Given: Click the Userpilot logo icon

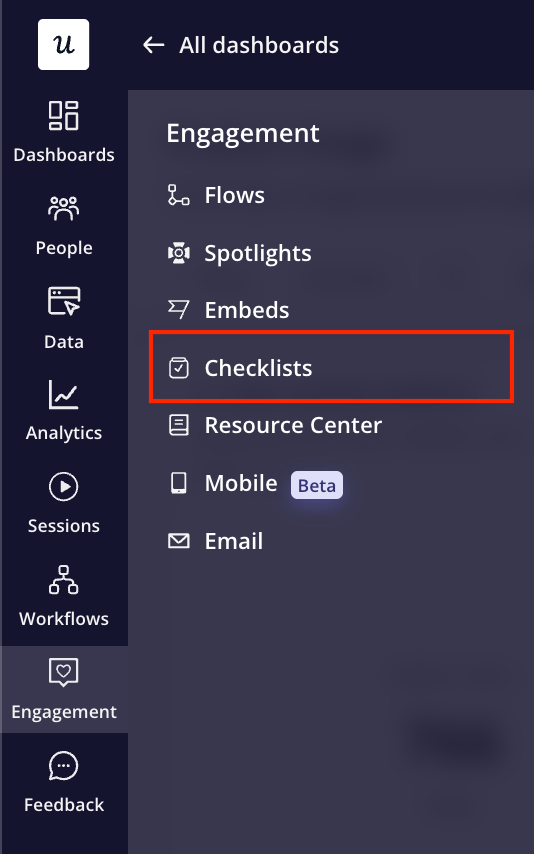Looking at the screenshot, I should click(x=63, y=45).
